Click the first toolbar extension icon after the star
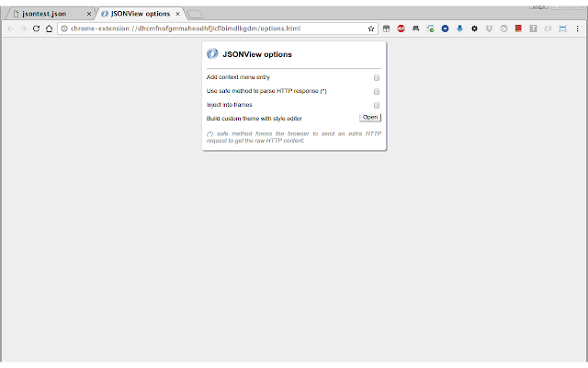The height and width of the screenshot is (368, 588). point(386,29)
